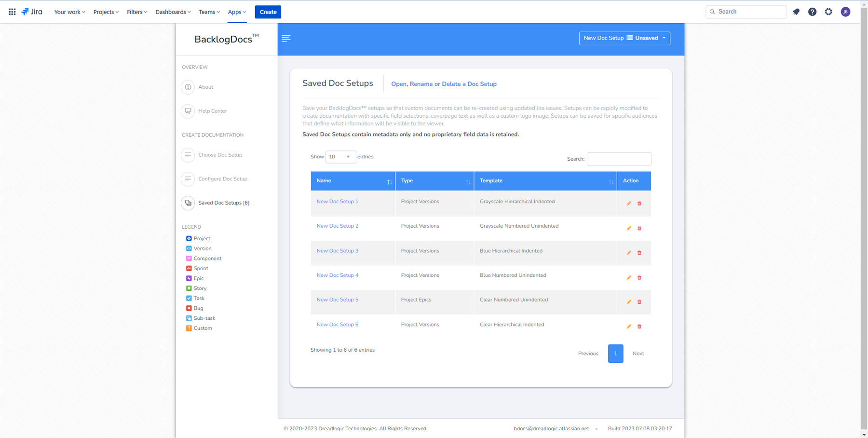868x438 pixels.
Task: Click the JB user avatar
Action: (845, 12)
